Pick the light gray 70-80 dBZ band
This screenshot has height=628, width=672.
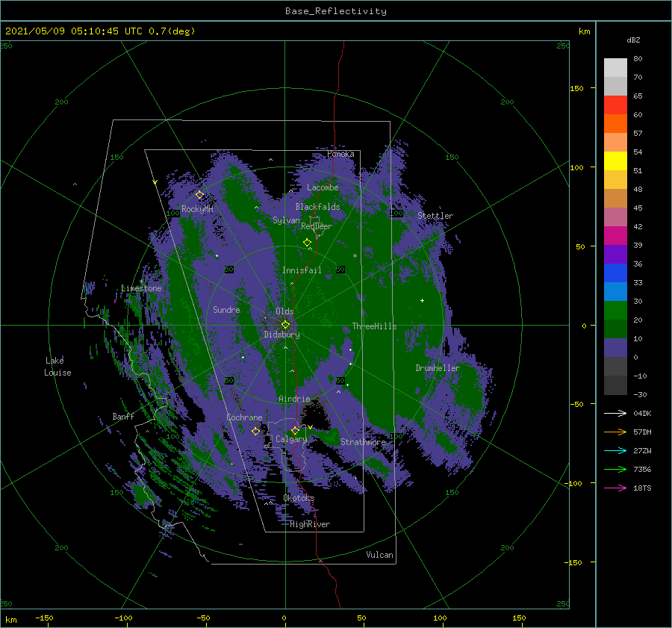tap(615, 68)
